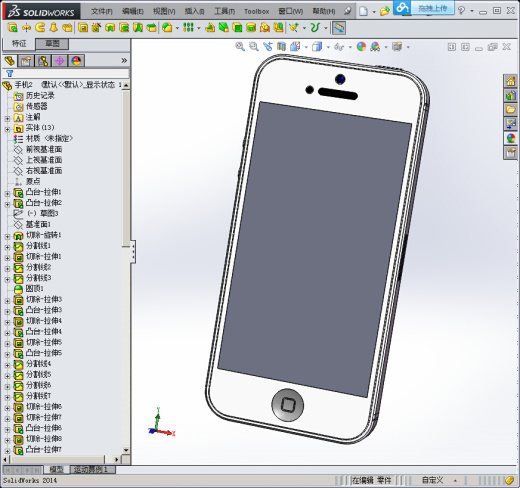This screenshot has width=520, height=488.
Task: Expand the 实体(13) solid bodies node
Action: click(x=7, y=129)
